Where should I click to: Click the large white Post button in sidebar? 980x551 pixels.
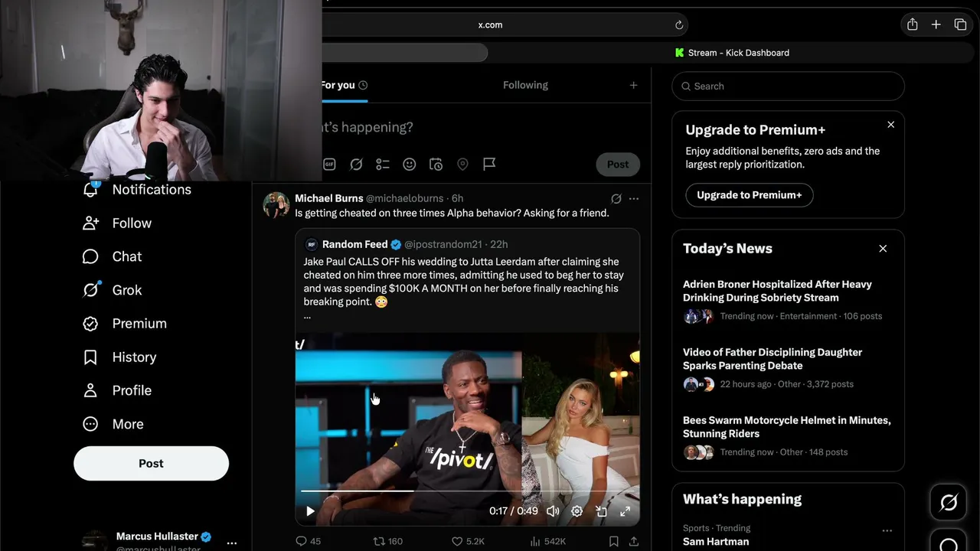point(151,464)
